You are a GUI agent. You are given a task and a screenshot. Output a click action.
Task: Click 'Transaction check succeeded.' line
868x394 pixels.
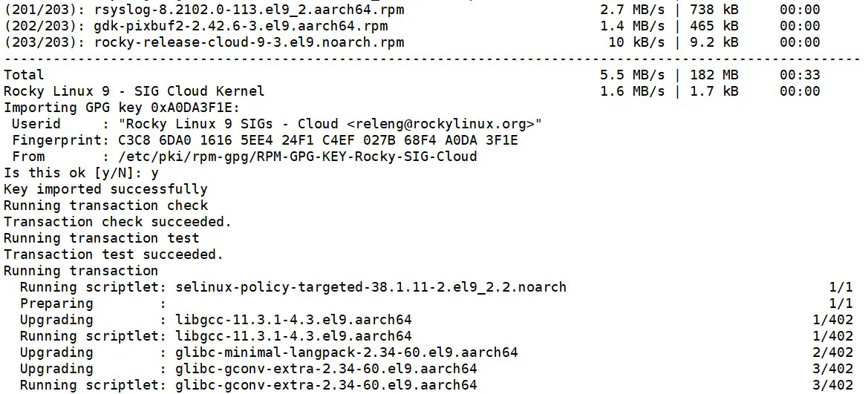click(x=117, y=222)
